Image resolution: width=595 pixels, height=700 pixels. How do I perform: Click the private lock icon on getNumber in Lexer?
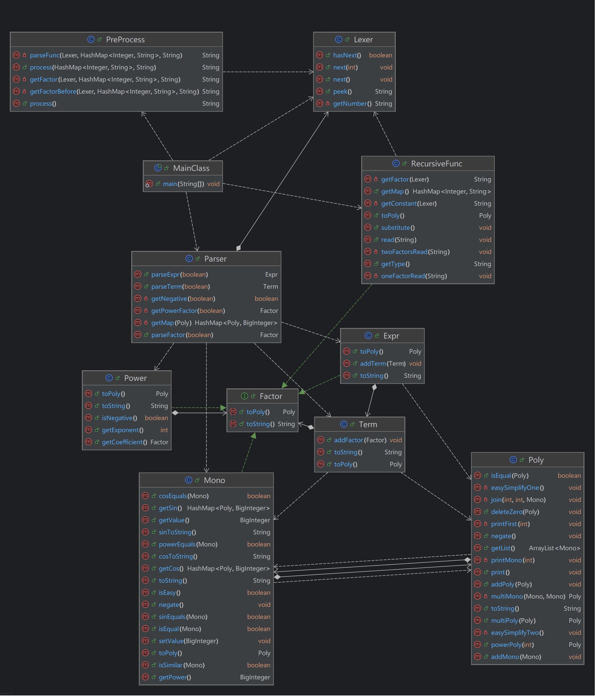click(x=328, y=103)
